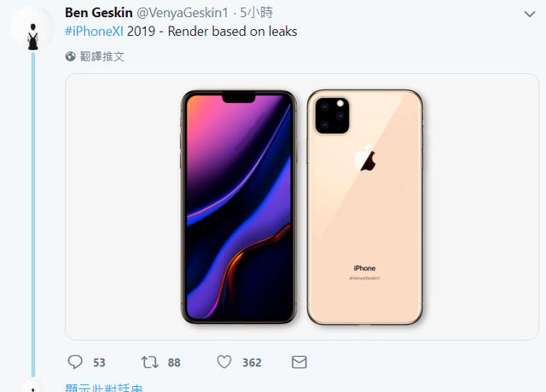Click the like count 362

(x=252, y=362)
